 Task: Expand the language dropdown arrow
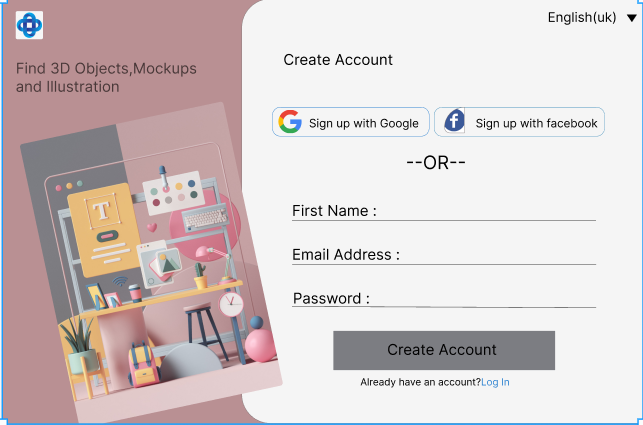(631, 18)
